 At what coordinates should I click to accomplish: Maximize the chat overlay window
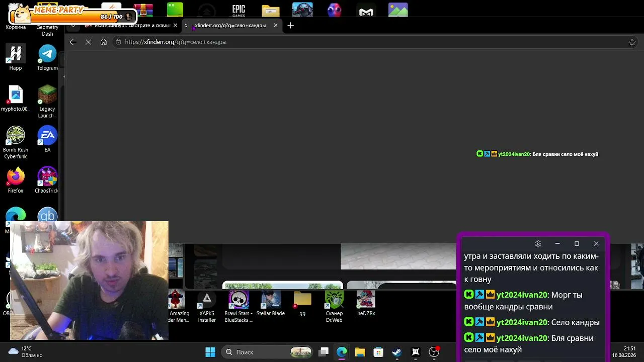click(577, 244)
